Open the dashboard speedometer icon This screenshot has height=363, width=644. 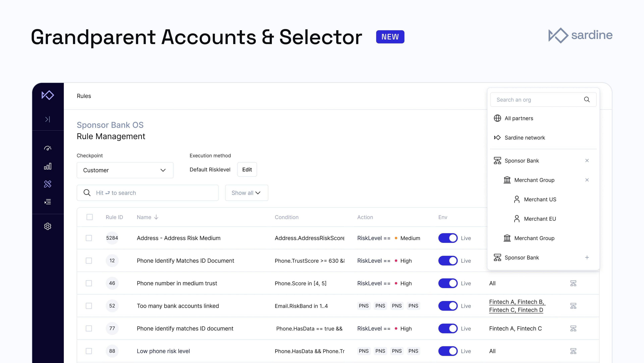[x=47, y=148]
